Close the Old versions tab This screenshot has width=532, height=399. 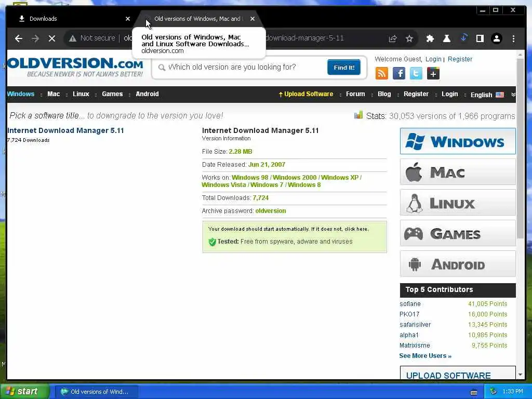tap(252, 19)
